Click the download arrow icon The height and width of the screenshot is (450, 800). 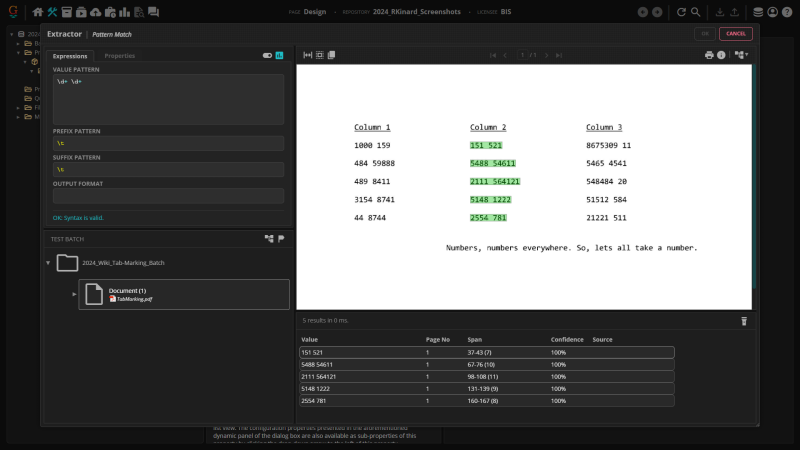719,12
